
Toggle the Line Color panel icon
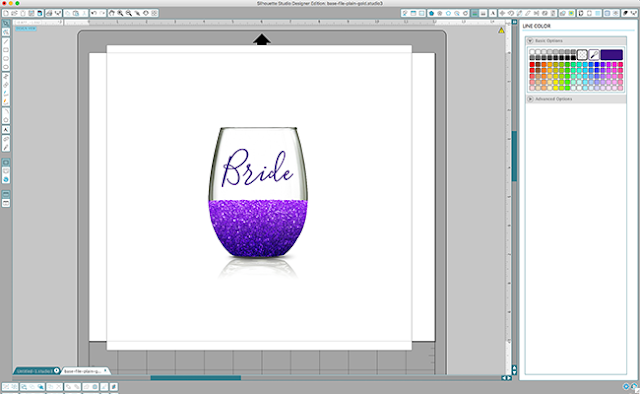click(474, 13)
